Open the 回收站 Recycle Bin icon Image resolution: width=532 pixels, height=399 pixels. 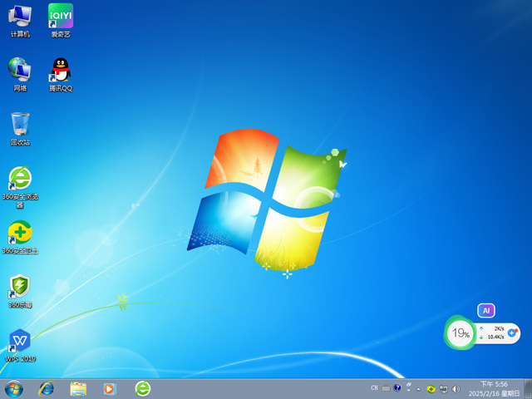[x=20, y=126]
